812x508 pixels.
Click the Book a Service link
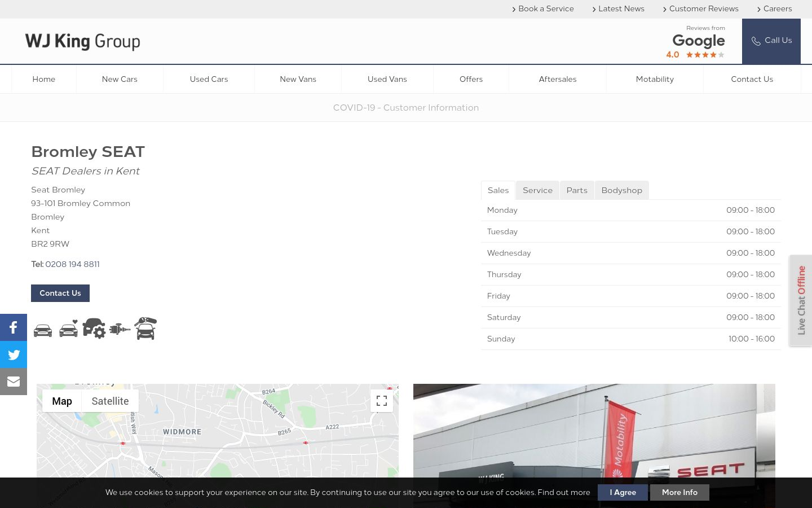click(543, 8)
